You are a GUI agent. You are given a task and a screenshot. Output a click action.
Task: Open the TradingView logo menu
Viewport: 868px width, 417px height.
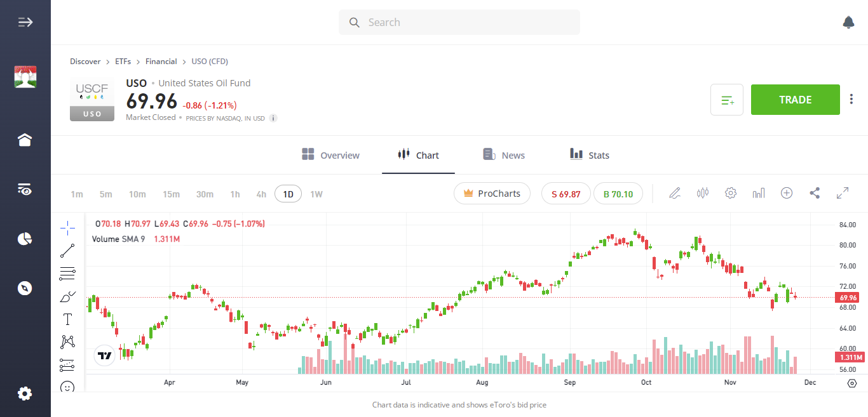104,355
